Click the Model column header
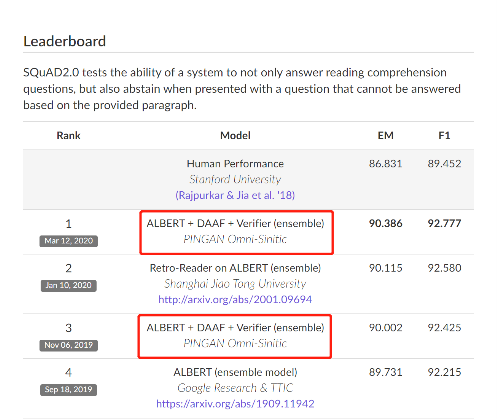 [235, 135]
